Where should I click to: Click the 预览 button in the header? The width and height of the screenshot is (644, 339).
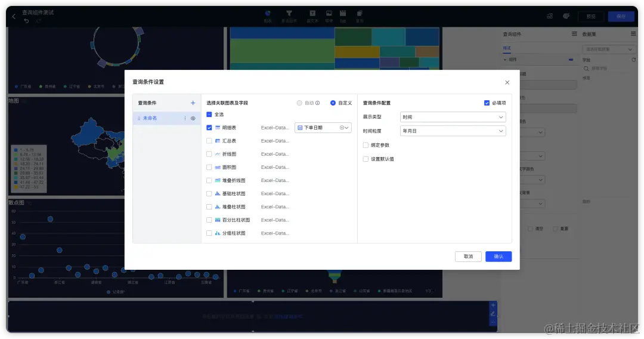pyautogui.click(x=591, y=17)
